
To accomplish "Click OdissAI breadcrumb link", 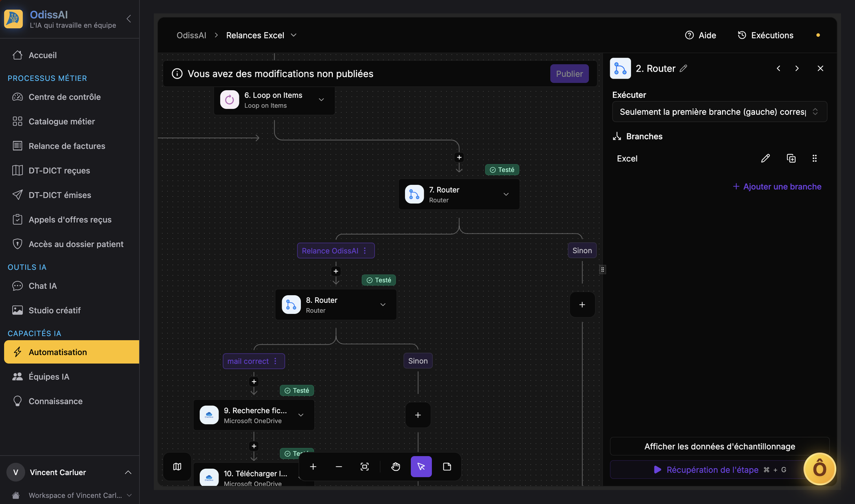I will pos(191,35).
